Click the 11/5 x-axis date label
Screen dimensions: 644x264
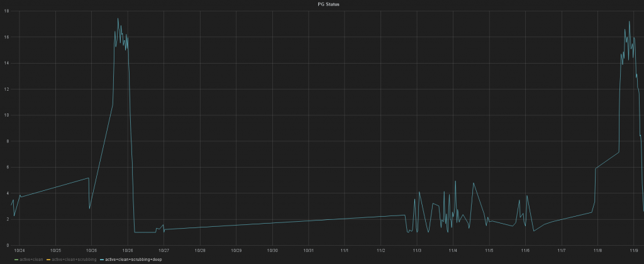coord(489,250)
